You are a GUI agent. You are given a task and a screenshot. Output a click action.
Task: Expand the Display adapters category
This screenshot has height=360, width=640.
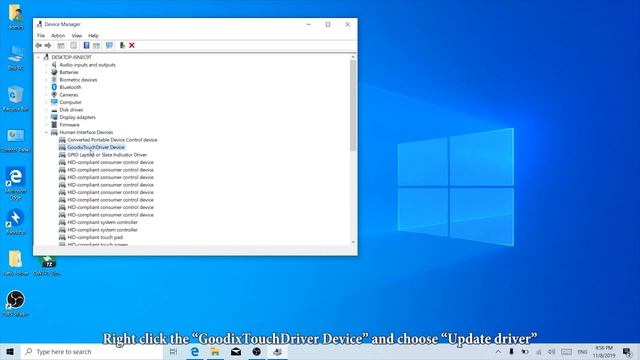(x=46, y=117)
